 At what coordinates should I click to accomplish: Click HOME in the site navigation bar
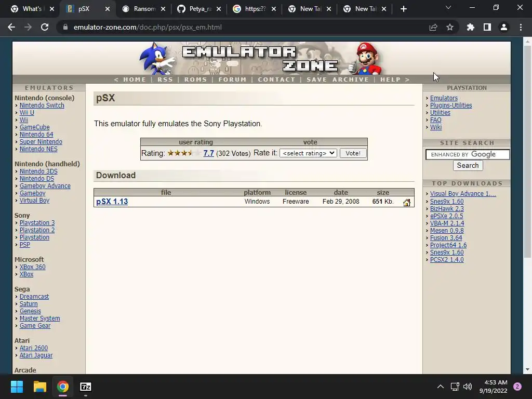pos(135,79)
